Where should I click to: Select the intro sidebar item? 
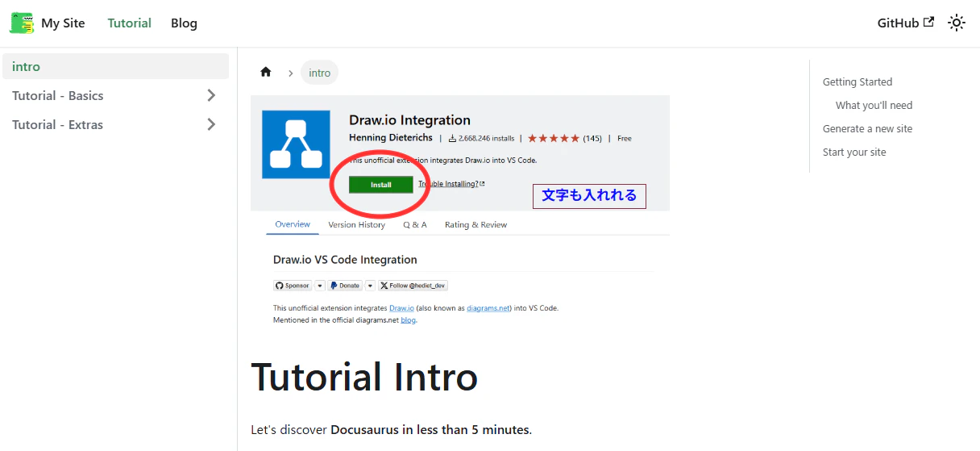click(115, 66)
